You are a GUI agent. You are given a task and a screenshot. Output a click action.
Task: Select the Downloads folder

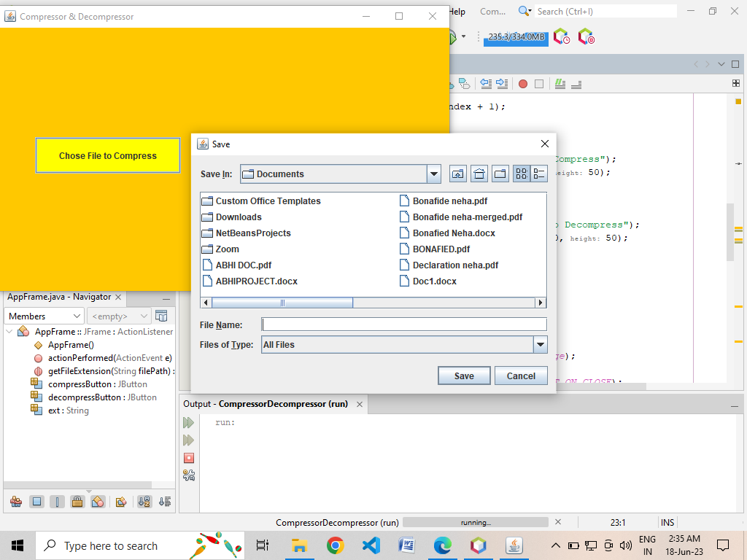coord(231,217)
